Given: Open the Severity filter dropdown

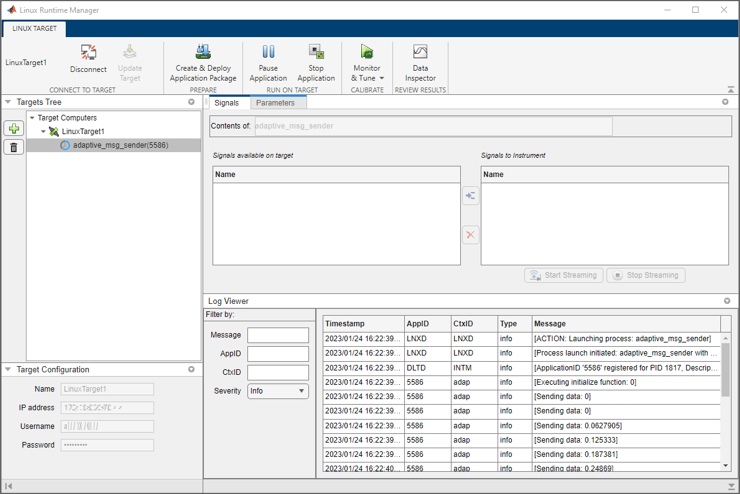Looking at the screenshot, I should [x=278, y=391].
